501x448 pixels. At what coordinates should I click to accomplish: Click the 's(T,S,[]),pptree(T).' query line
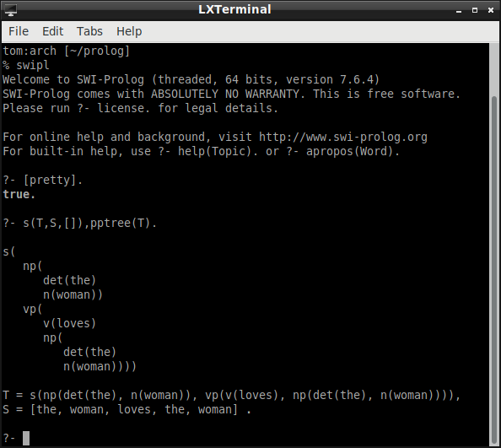pyautogui.click(x=80, y=223)
